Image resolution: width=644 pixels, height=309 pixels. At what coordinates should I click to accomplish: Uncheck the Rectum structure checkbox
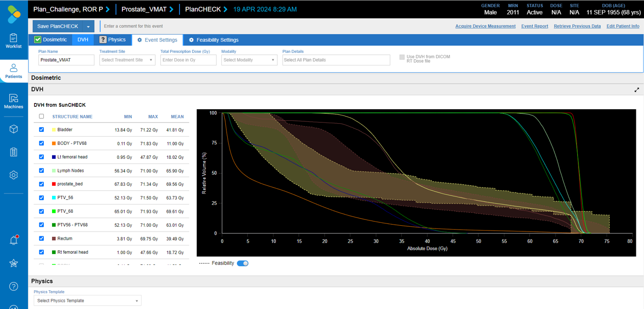point(41,238)
